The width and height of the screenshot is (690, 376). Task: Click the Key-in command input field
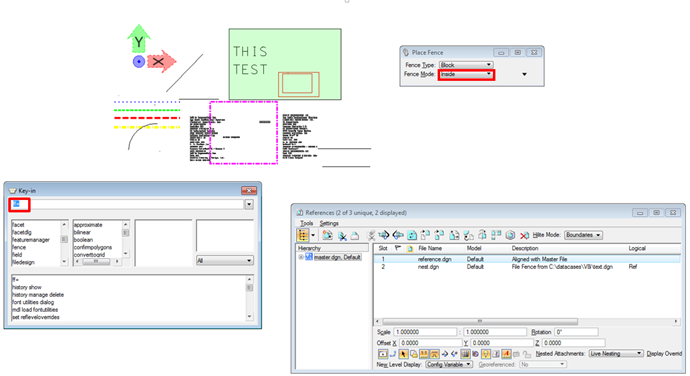(x=127, y=204)
